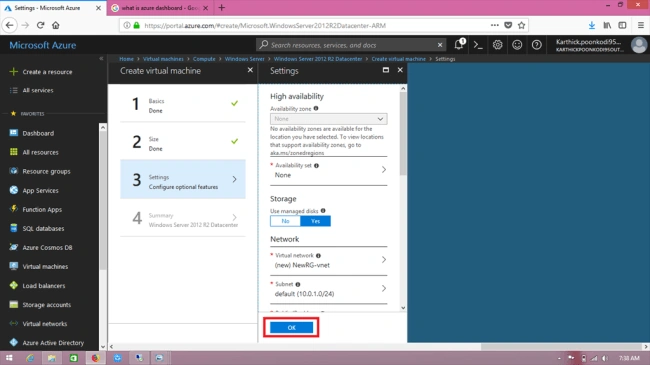Viewport: 650px width, 365px height.
Task: Click the Use managed disks info icon
Action: tap(323, 211)
